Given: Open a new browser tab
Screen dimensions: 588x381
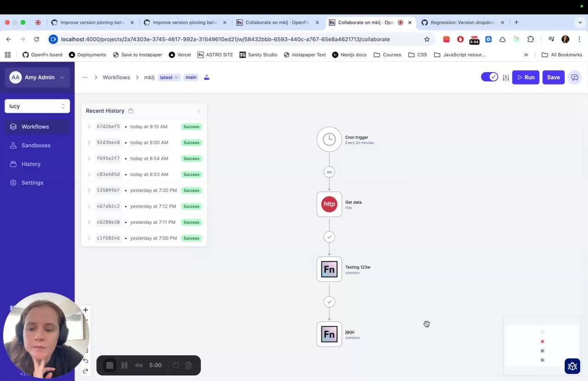Looking at the screenshot, I should [516, 22].
